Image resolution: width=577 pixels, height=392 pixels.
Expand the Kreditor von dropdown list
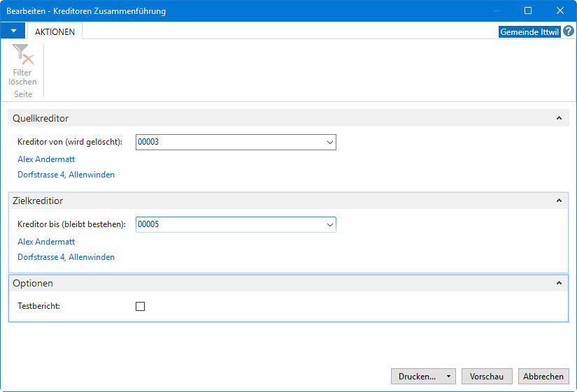point(329,143)
